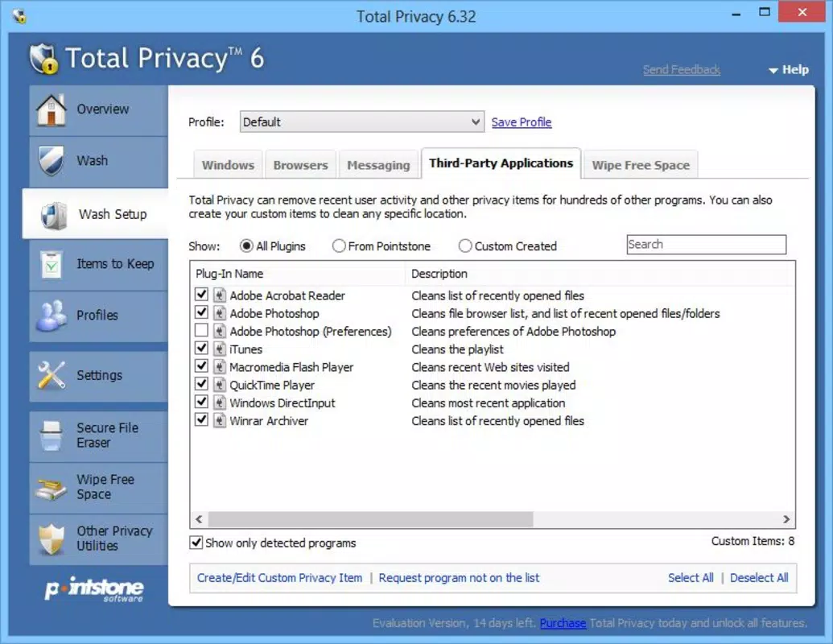Image resolution: width=833 pixels, height=644 pixels.
Task: Open the Messaging tab
Action: (x=379, y=165)
